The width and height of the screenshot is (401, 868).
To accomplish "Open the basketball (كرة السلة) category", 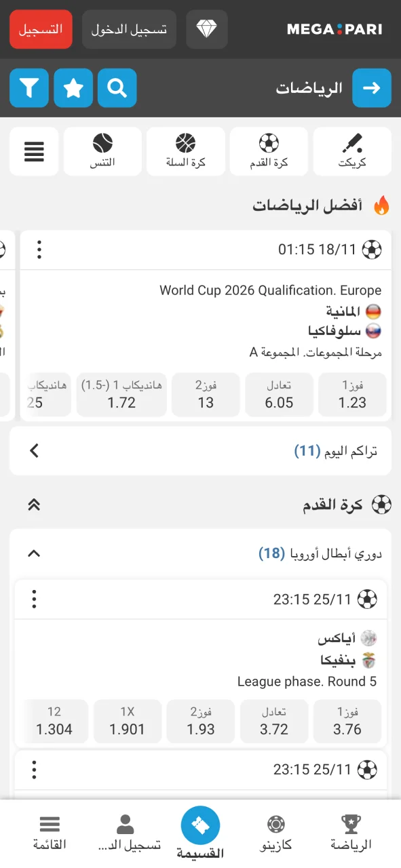I will (x=186, y=151).
